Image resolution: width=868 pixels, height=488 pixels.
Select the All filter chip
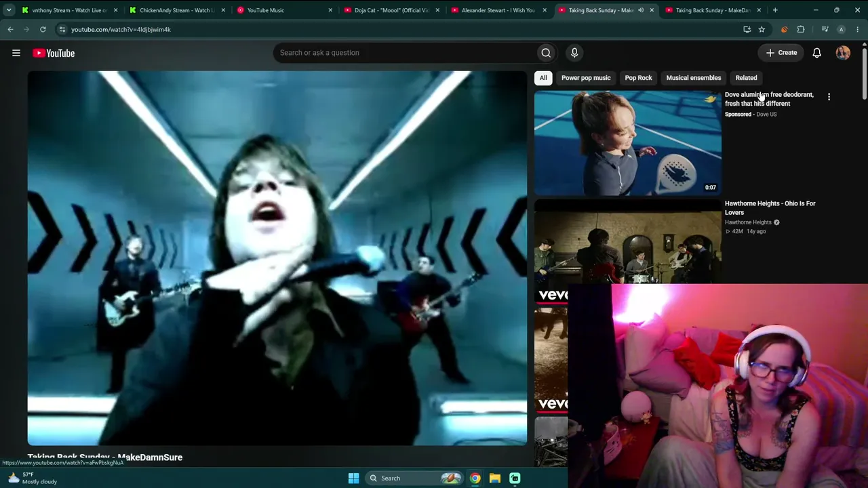[543, 78]
